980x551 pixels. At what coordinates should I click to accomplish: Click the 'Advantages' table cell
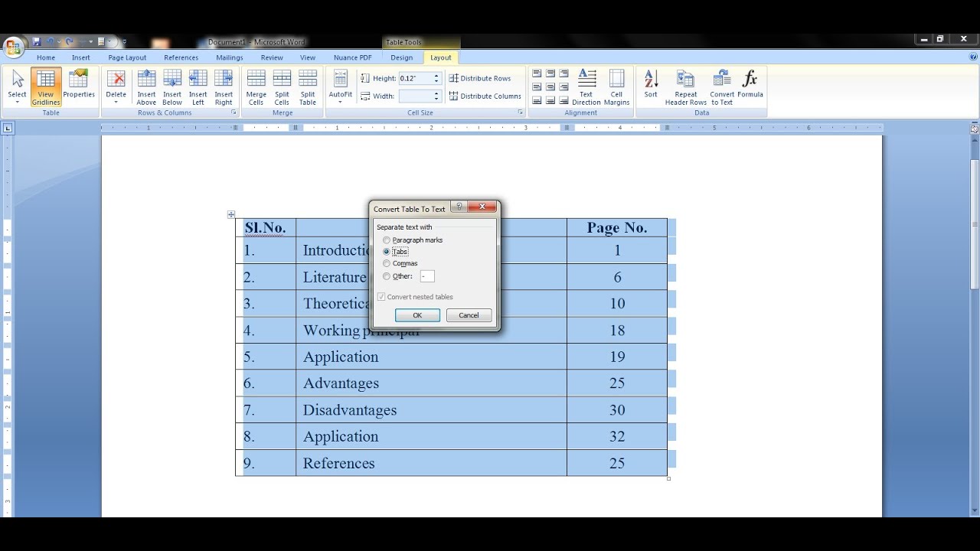click(431, 383)
